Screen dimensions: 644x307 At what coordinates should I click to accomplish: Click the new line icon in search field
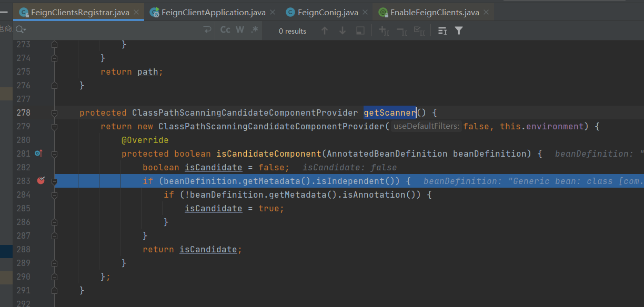(x=207, y=30)
